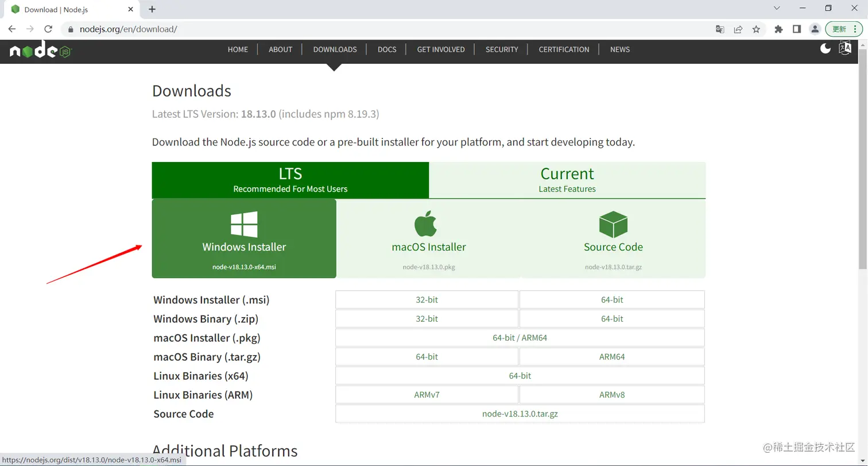Image resolution: width=868 pixels, height=466 pixels.
Task: Download macOS Installer 64-bit / ARM64
Action: (x=520, y=338)
